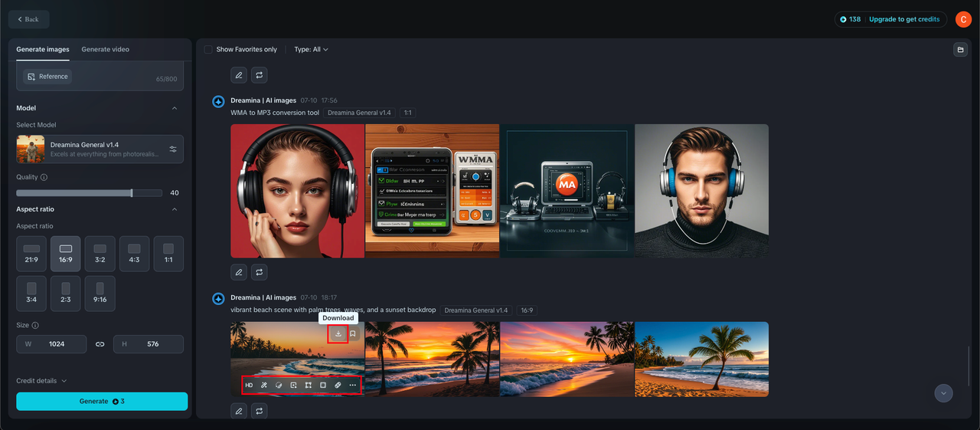Click the Generate button
This screenshot has height=430, width=980.
(x=102, y=402)
